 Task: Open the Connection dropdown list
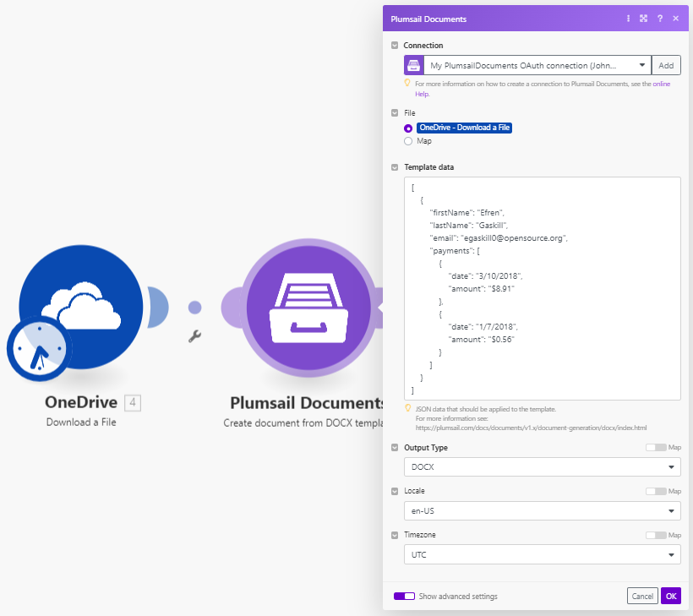click(x=537, y=65)
